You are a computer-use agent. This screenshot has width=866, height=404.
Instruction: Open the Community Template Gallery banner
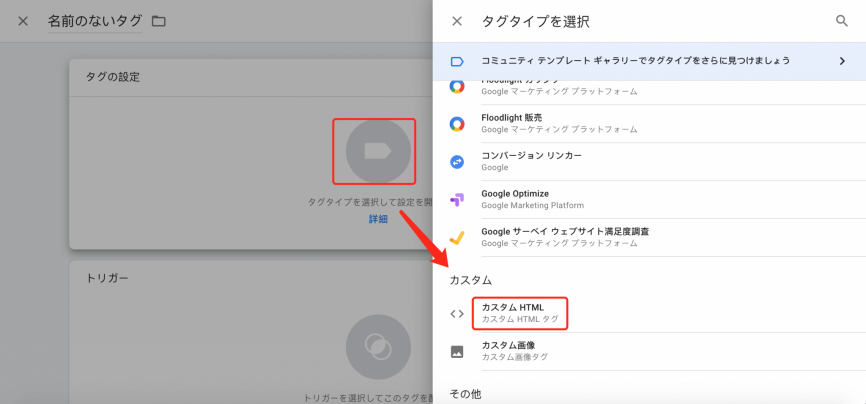coord(650,61)
